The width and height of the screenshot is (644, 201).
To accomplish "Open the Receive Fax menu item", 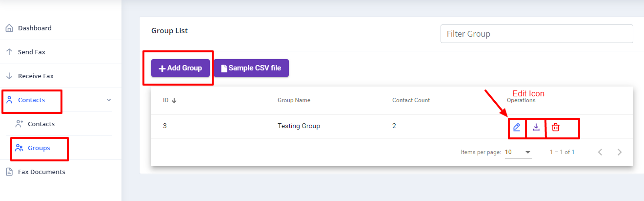I will click(60, 76).
